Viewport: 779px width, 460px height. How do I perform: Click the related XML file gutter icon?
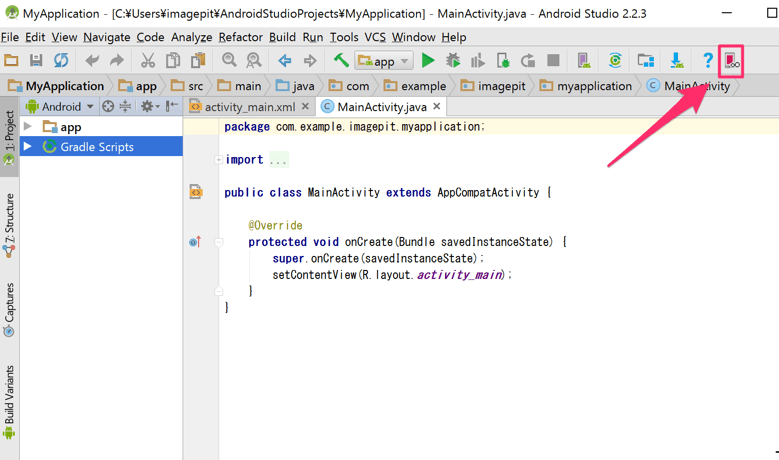pos(196,192)
